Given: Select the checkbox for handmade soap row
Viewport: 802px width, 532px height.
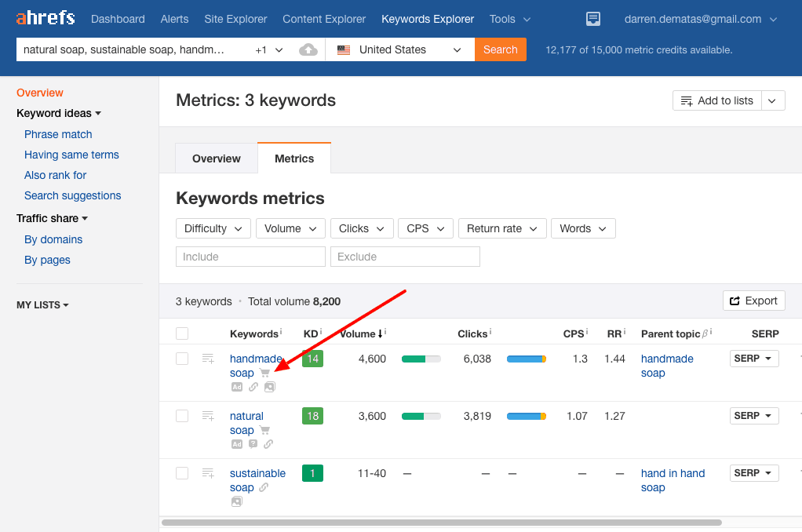Looking at the screenshot, I should (x=182, y=357).
